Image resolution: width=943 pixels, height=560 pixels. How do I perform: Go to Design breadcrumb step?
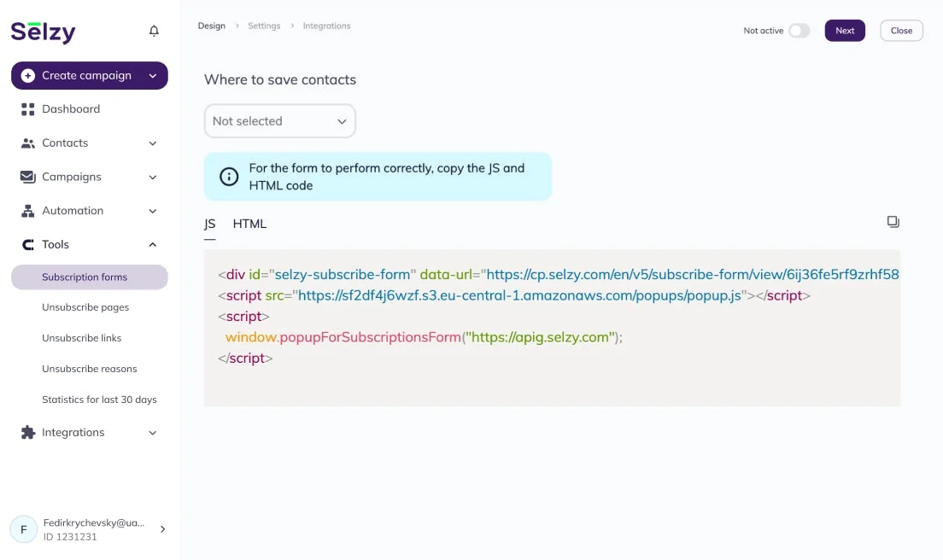[212, 26]
